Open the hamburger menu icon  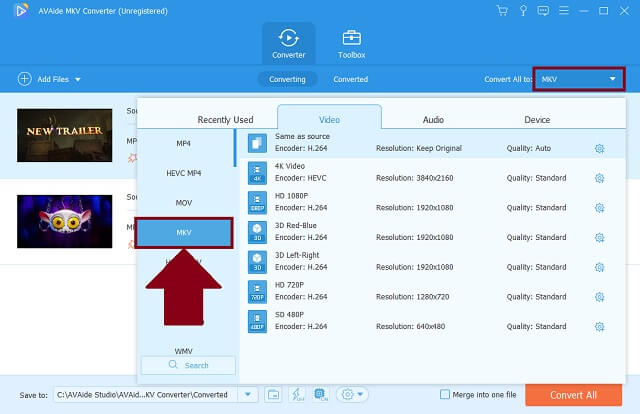(564, 10)
